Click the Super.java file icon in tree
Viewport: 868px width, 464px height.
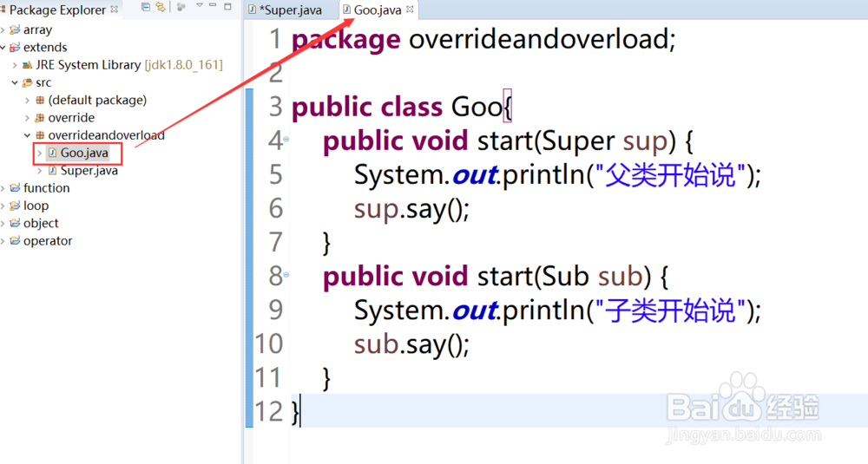click(x=52, y=170)
